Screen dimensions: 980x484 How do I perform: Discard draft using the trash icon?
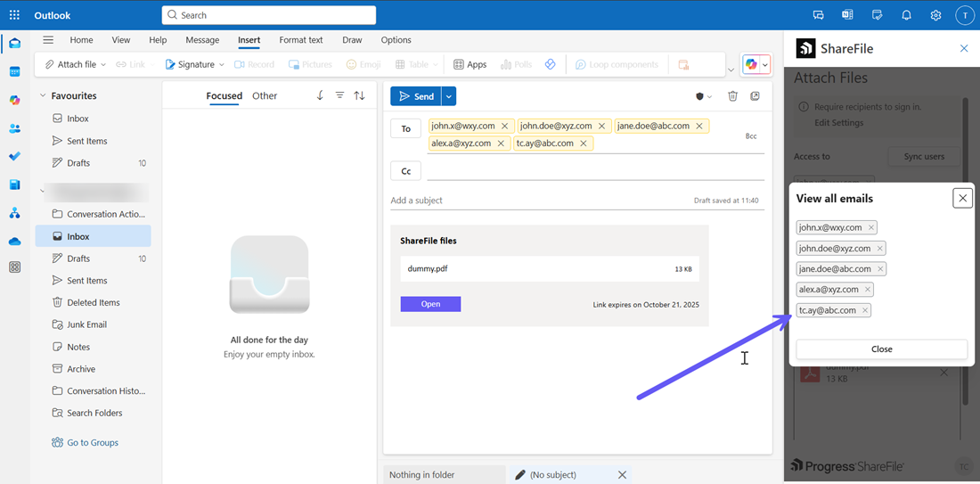[732, 96]
